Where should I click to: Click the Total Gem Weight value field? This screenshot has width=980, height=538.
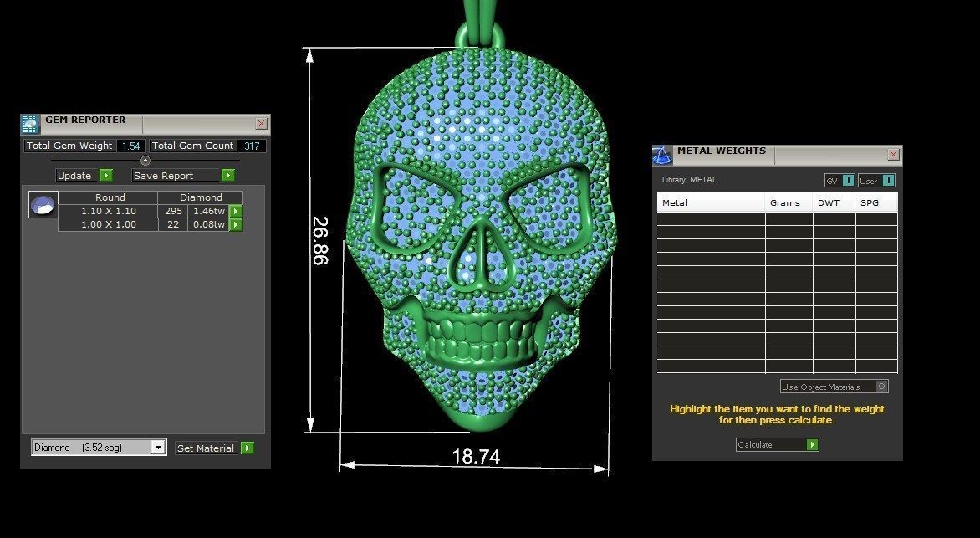(x=130, y=146)
